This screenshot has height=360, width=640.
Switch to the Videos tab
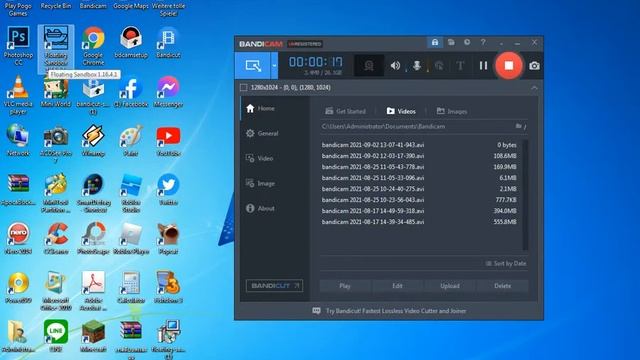[401, 111]
